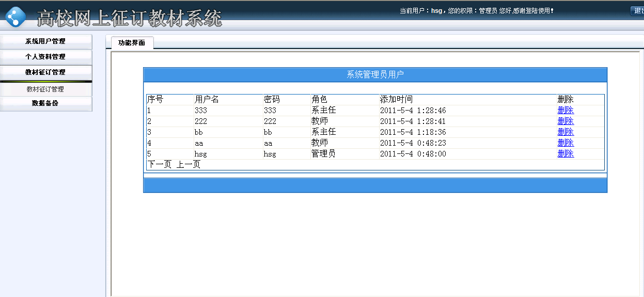Viewport: 644px width, 297px height.
Task: Click the 系统管理员用户 table title
Action: tap(375, 75)
